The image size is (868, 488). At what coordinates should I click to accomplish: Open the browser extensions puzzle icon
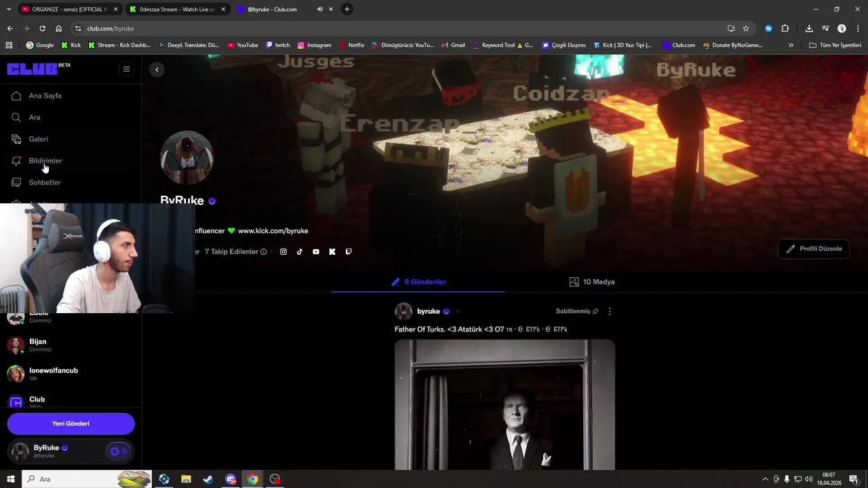785,28
